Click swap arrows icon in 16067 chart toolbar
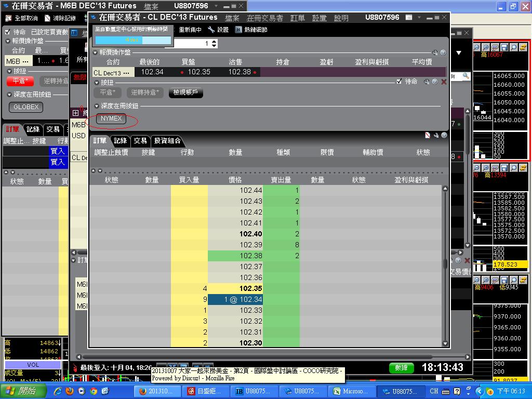The image size is (532, 399). coord(523,47)
